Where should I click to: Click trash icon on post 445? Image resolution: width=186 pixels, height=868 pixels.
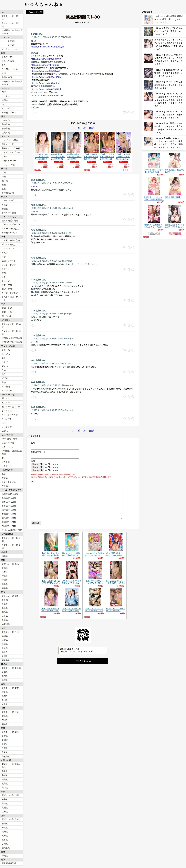(x=129, y=419)
